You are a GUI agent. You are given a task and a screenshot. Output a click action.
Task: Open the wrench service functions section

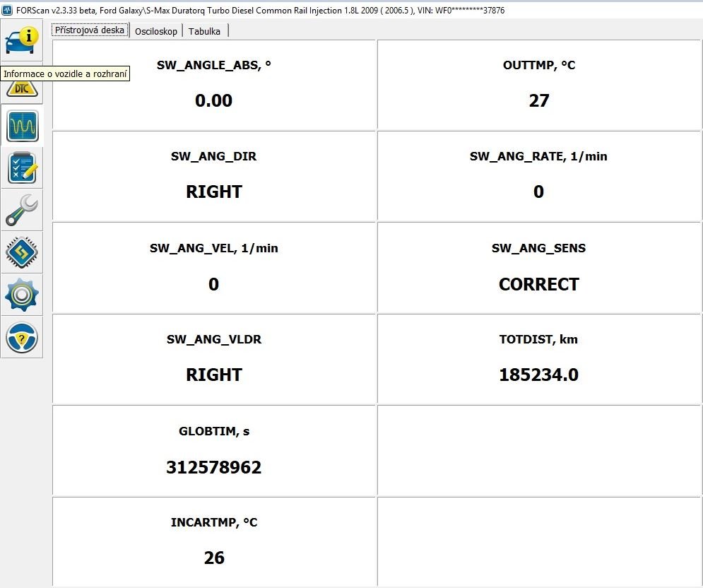22,210
